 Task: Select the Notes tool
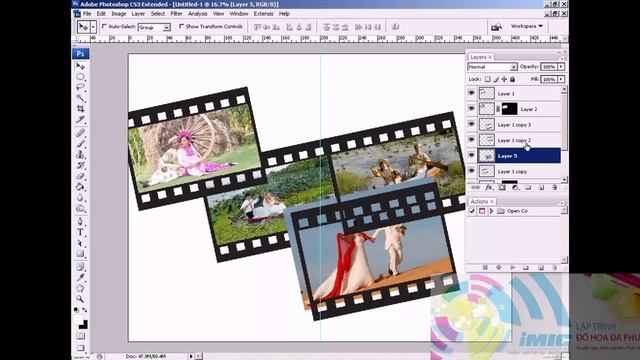click(x=80, y=267)
